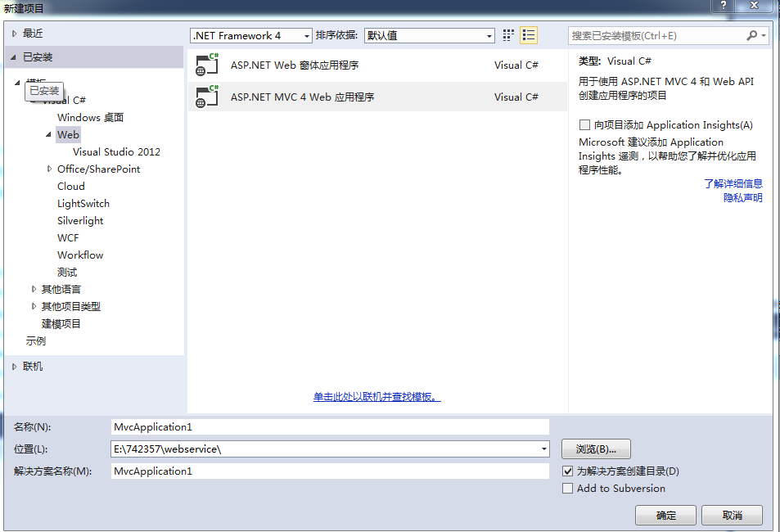Screen dimensions: 780x532
Task: Select 示例 tree item
Action: point(36,341)
